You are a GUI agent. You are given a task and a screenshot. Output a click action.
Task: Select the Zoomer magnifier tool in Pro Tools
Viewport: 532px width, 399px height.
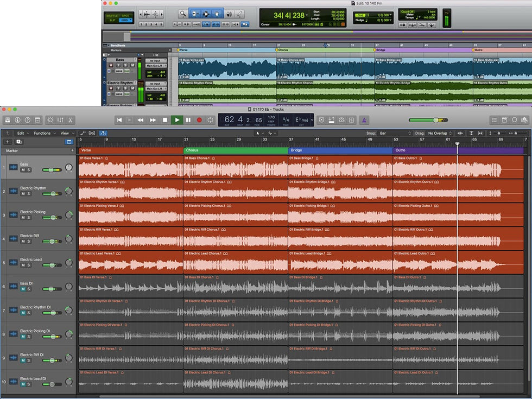pos(183,14)
